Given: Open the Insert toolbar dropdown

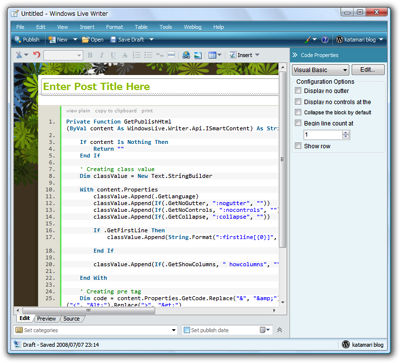Looking at the screenshot, I should (244, 55).
